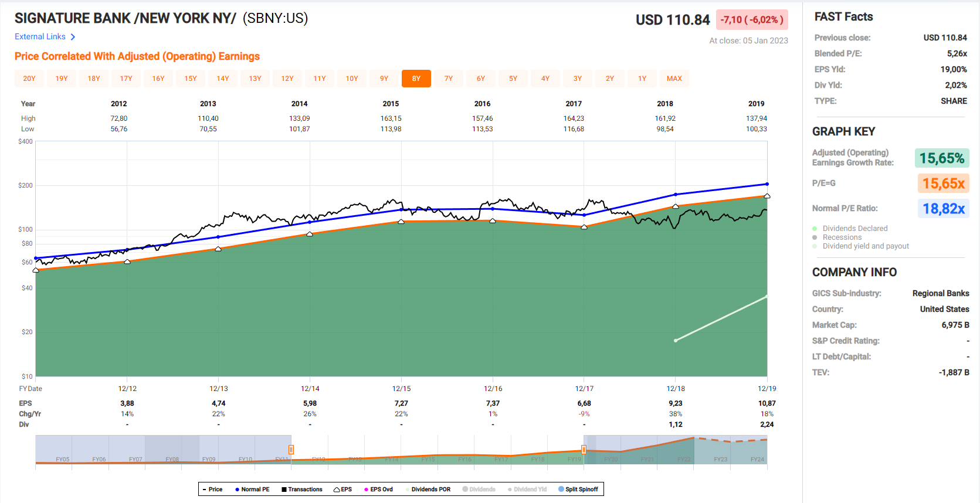Enable the greyed-out Dividends legend item

click(x=479, y=490)
